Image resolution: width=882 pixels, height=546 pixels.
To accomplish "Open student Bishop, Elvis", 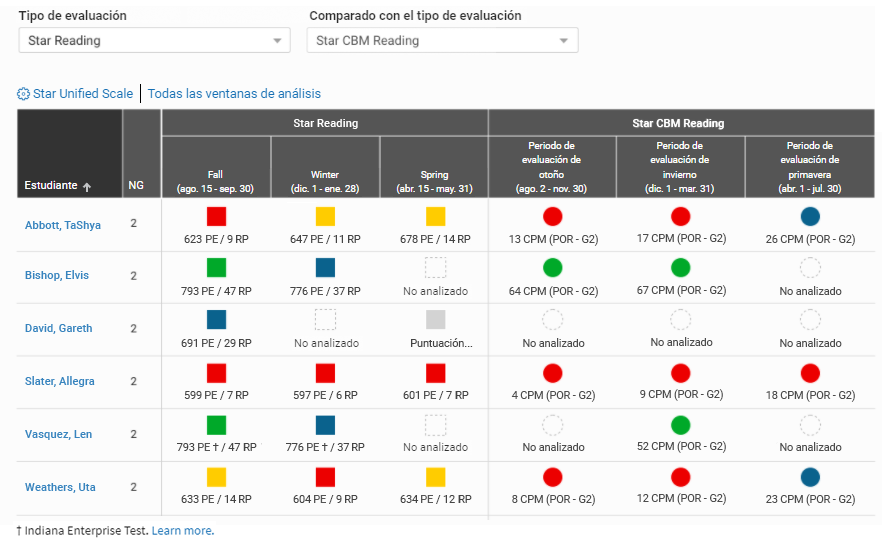I will point(57,275).
